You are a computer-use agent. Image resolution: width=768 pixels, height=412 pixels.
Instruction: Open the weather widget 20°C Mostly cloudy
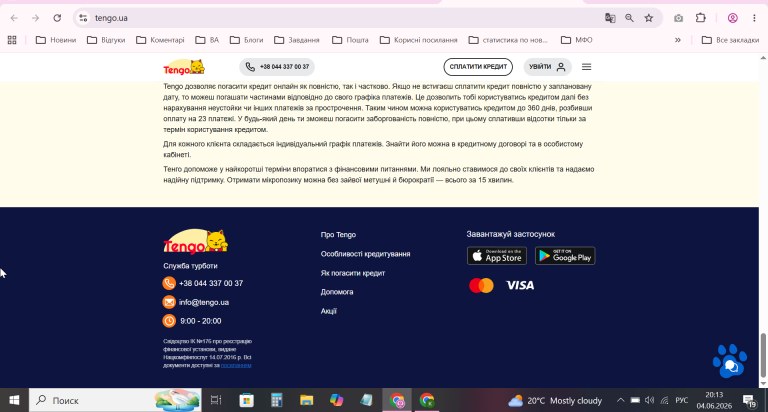coord(554,401)
